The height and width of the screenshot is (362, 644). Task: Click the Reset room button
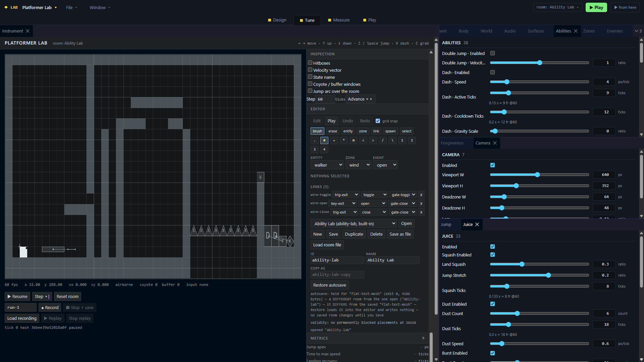[x=67, y=297]
